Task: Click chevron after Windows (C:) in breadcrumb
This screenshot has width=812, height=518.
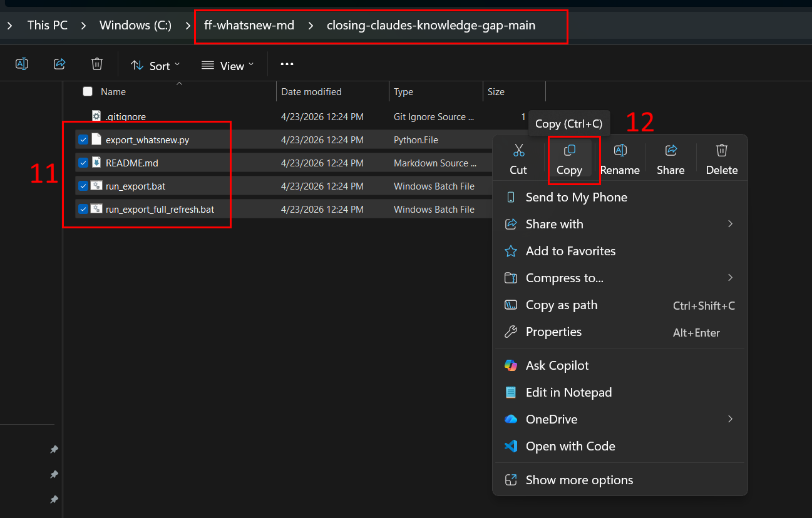Action: [188, 26]
